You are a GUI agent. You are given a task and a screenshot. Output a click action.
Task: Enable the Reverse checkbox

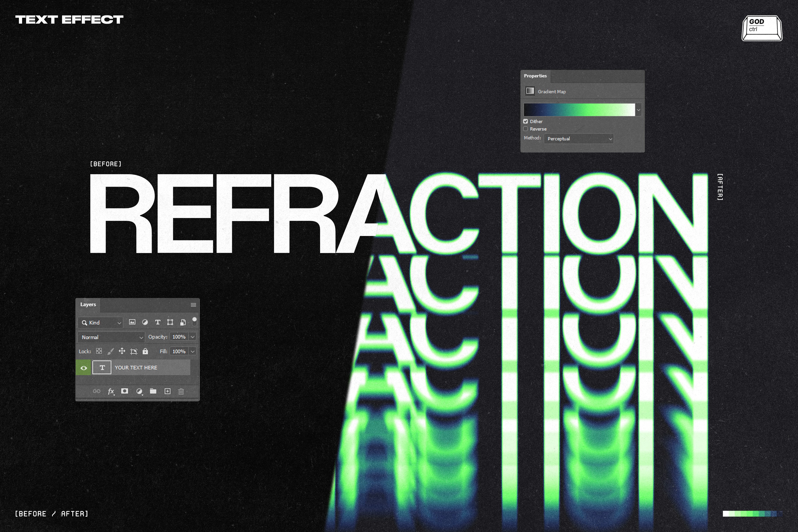pos(525,129)
